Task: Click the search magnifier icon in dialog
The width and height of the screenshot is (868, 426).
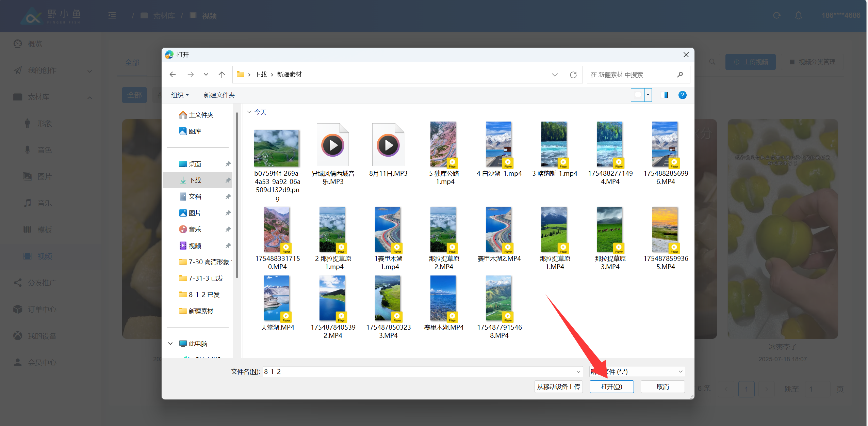Action: pyautogui.click(x=680, y=75)
